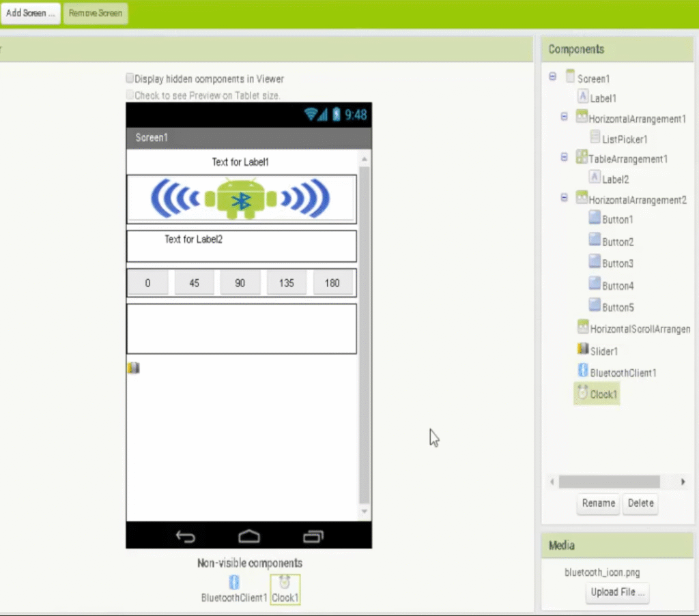Viewport: 699px width, 616px height.
Task: Enable Display hidden components in Viewer
Action: [x=130, y=78]
